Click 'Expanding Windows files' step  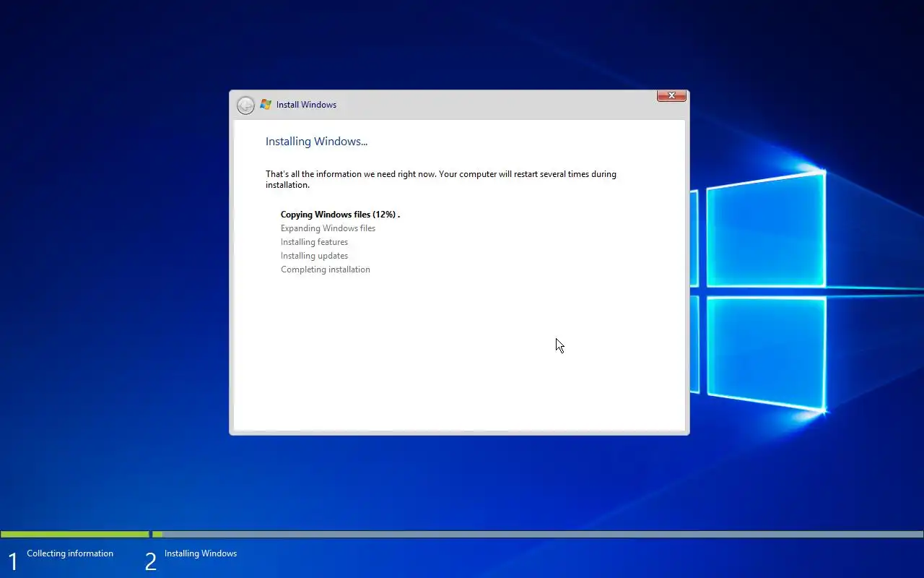coord(328,228)
